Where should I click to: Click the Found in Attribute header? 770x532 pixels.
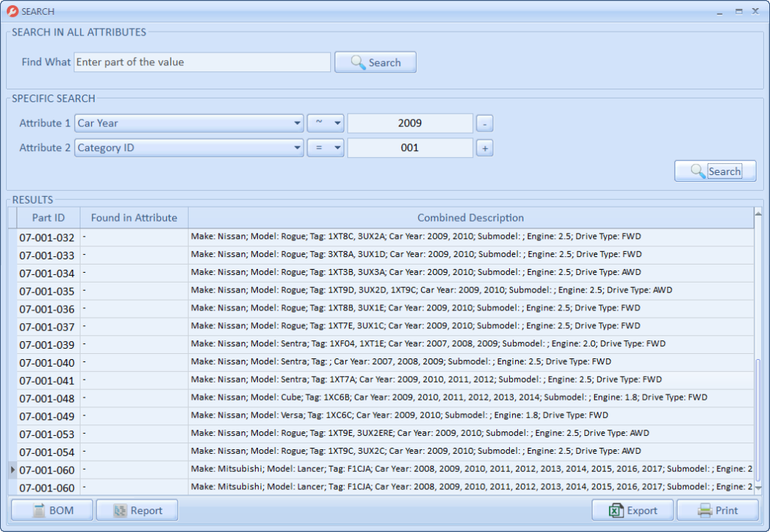134,218
